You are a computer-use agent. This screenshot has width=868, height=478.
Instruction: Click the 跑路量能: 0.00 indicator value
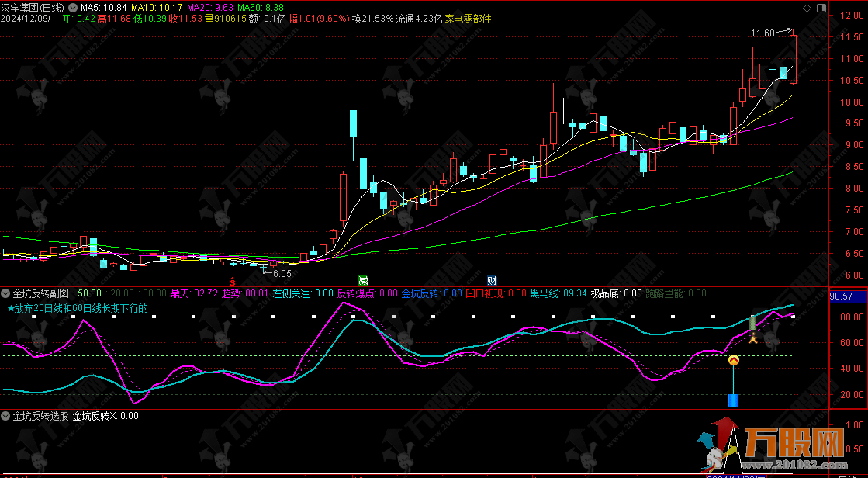click(674, 293)
